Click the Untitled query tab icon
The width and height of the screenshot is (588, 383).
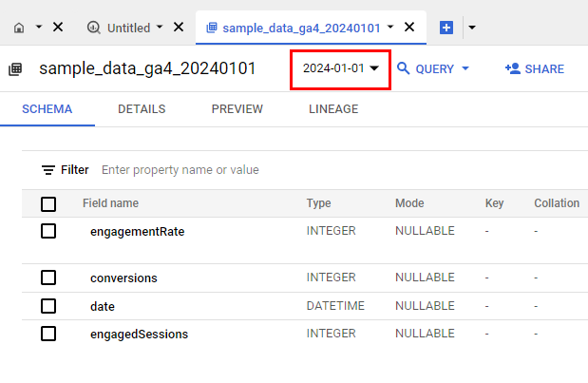point(93,28)
